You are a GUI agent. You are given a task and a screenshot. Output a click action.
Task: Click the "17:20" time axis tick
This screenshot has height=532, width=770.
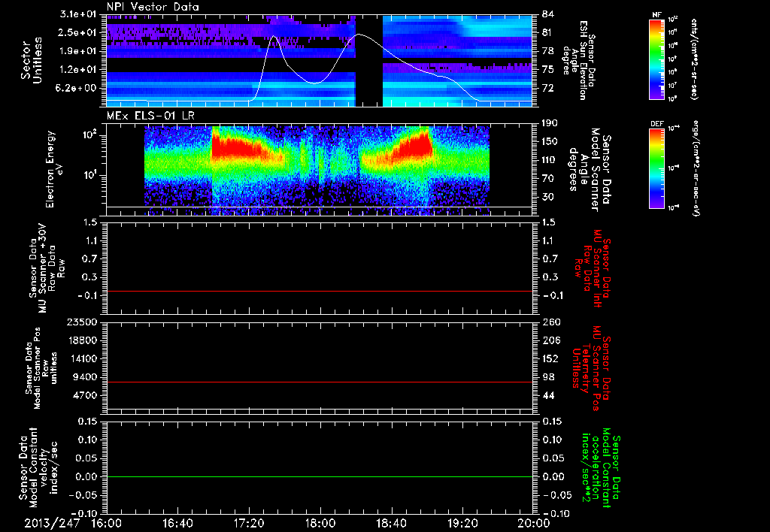(249, 523)
